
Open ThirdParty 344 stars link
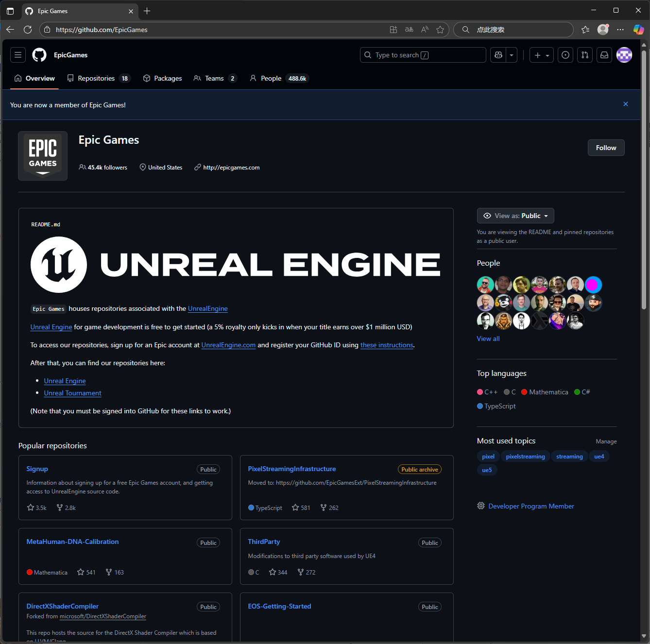(x=278, y=572)
